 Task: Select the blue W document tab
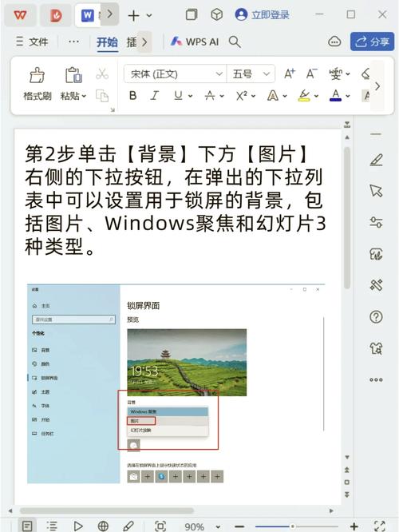coord(88,15)
